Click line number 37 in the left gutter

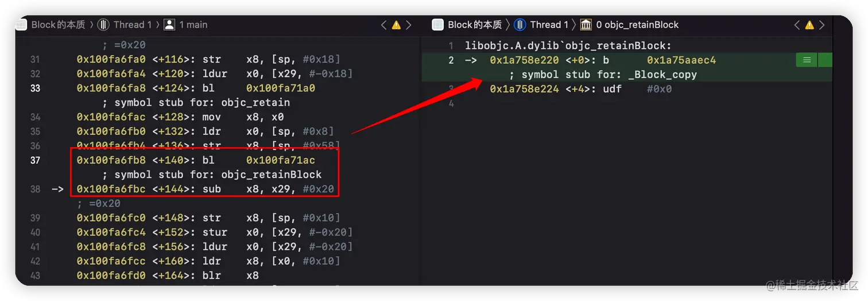[35, 160]
